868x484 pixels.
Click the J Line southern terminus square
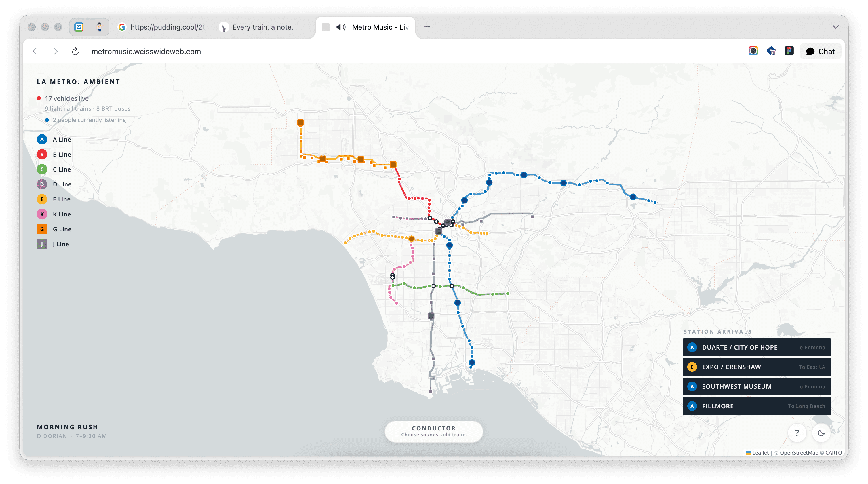[x=430, y=392]
